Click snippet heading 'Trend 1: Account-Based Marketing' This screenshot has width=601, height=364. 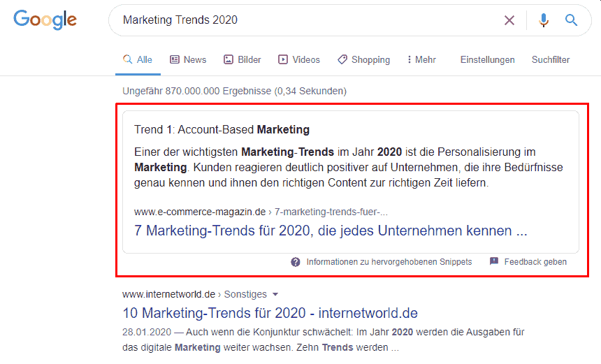(x=222, y=129)
